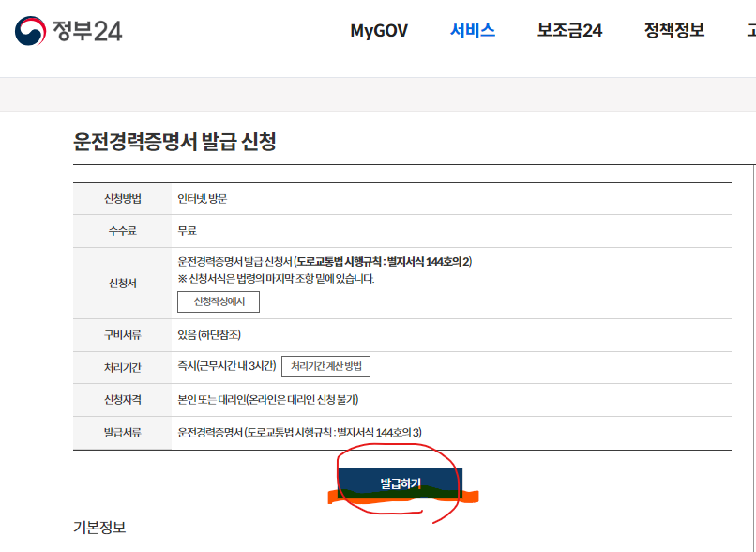Select the 본인 또는 대리인 eligibility text

[268, 400]
